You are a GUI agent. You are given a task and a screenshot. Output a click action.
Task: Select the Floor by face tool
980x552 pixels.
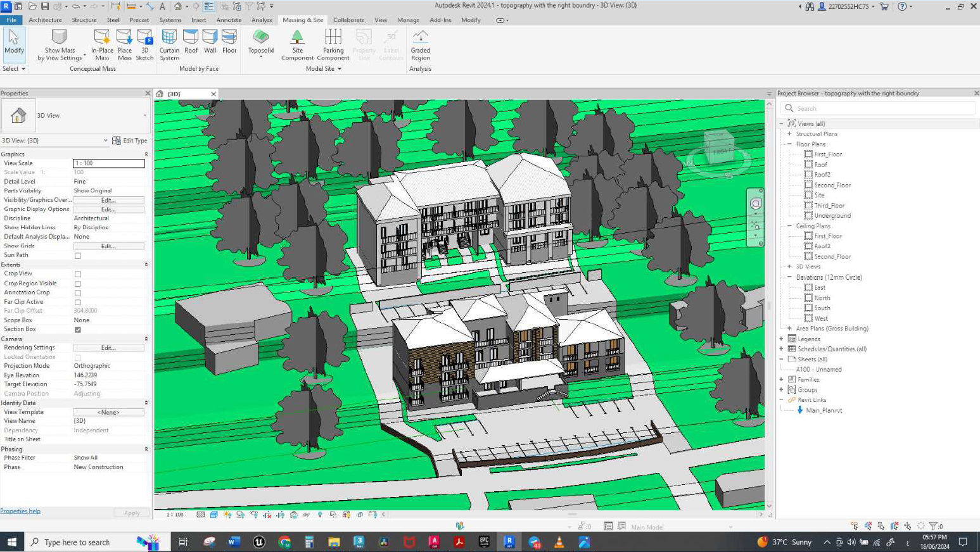click(x=229, y=42)
